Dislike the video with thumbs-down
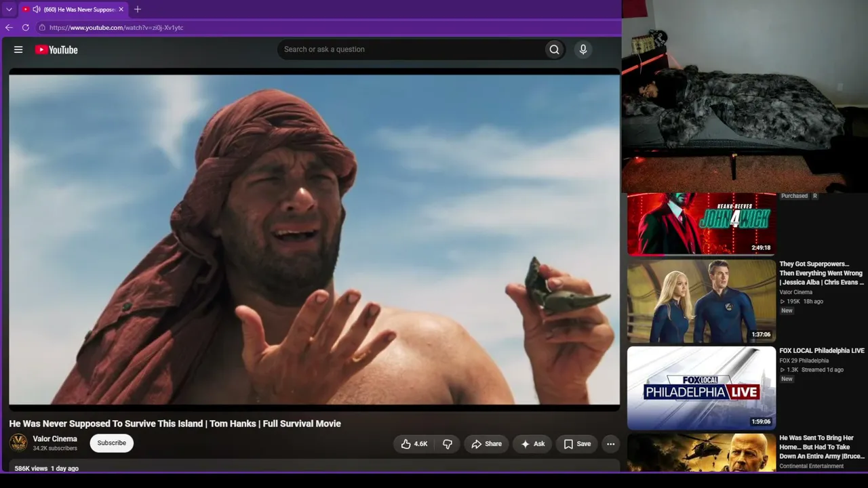Viewport: 868px width, 488px height. coord(448,444)
